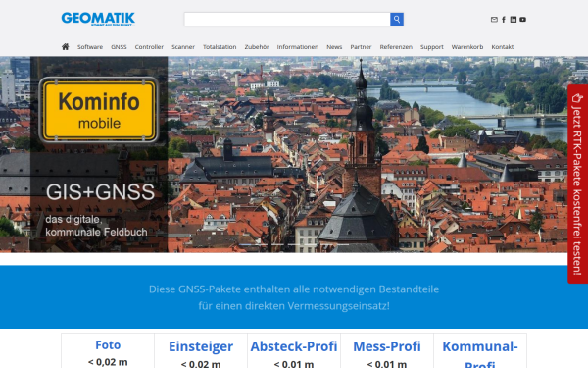The width and height of the screenshot is (588, 368).
Task: Go to the News page
Action: [334, 47]
